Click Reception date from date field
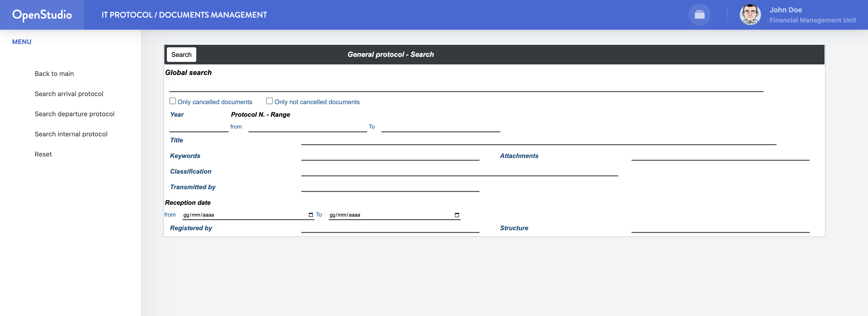The height and width of the screenshot is (316, 868). [x=248, y=215]
